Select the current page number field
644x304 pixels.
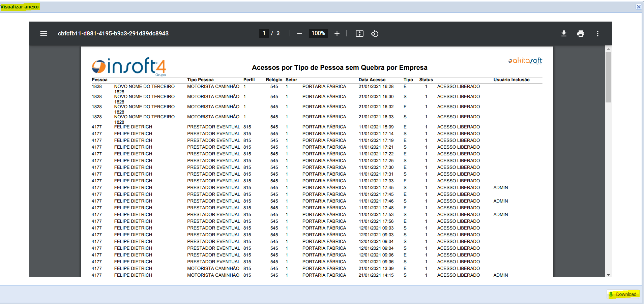point(264,33)
